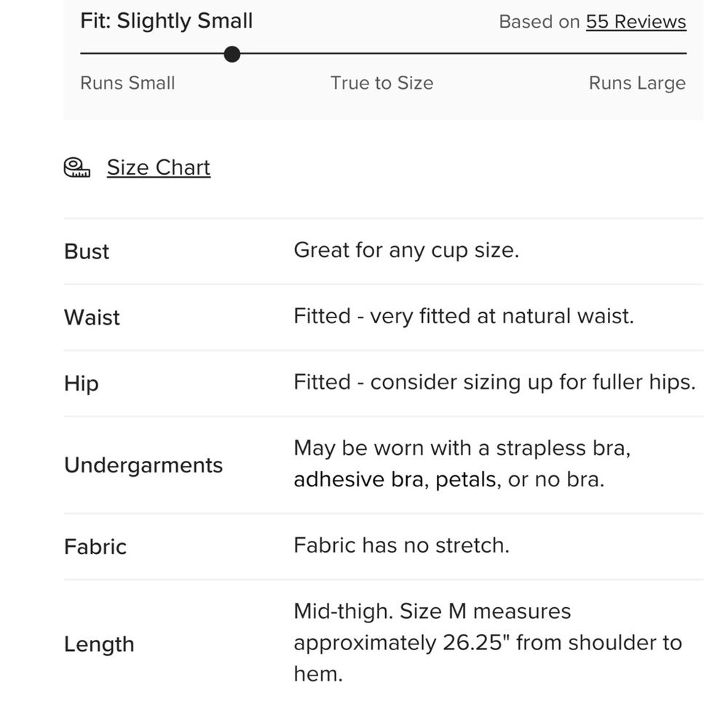Click the Mid-thigh length description
728x728 pixels.
pos(488,643)
